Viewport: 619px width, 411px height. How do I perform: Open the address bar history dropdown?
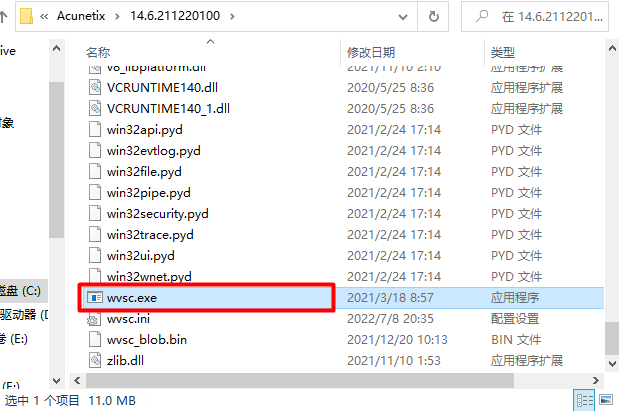[x=403, y=17]
